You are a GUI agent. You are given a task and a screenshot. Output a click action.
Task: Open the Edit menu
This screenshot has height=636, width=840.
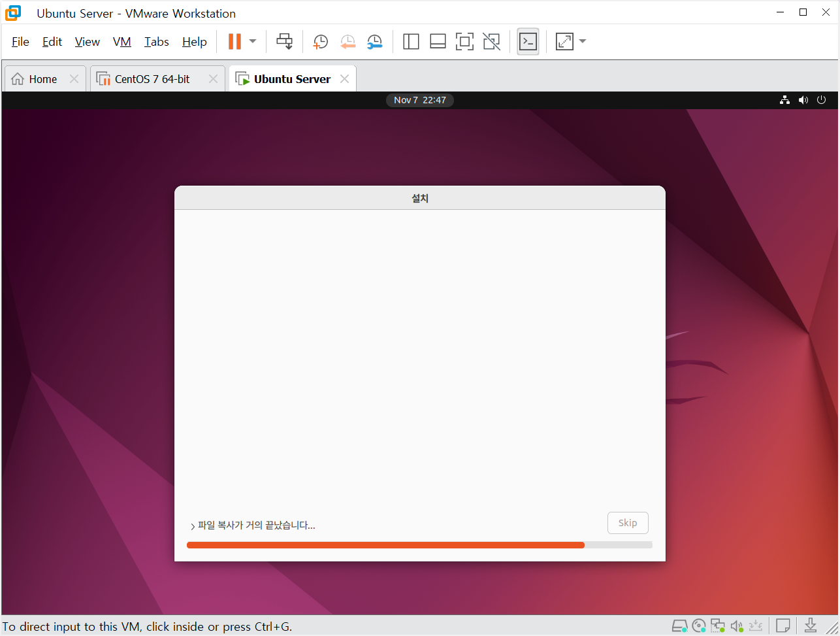[52, 42]
